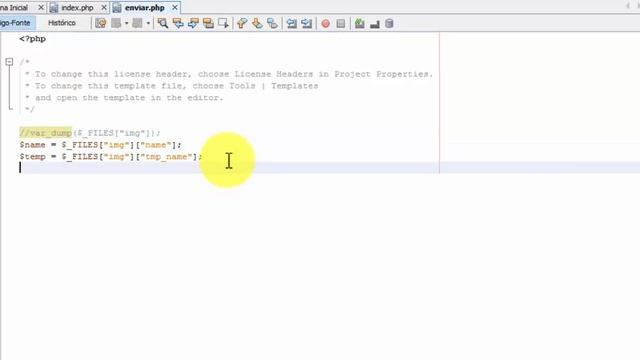This screenshot has width=640, height=360.
Task: Open the Página Inicial tab
Action: [13, 7]
